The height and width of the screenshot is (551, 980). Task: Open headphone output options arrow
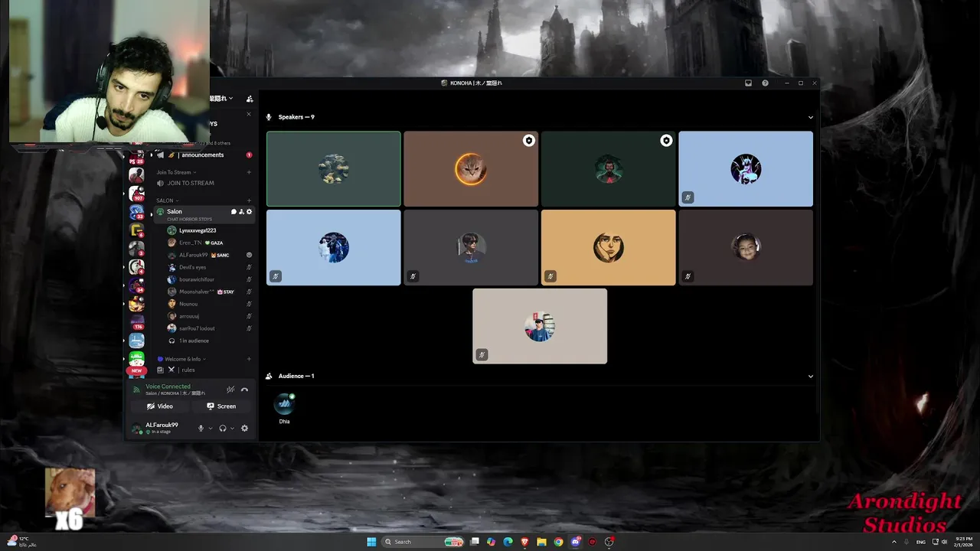(232, 429)
